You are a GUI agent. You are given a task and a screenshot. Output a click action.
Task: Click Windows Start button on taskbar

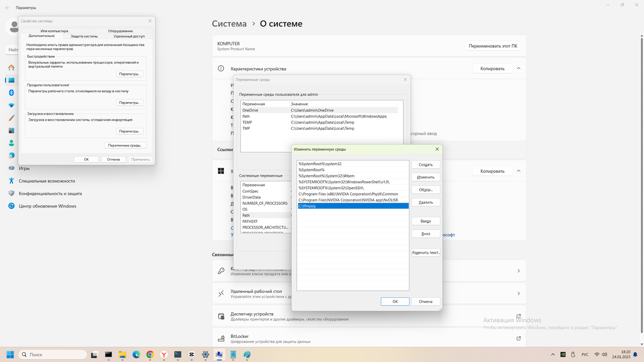[10, 354]
